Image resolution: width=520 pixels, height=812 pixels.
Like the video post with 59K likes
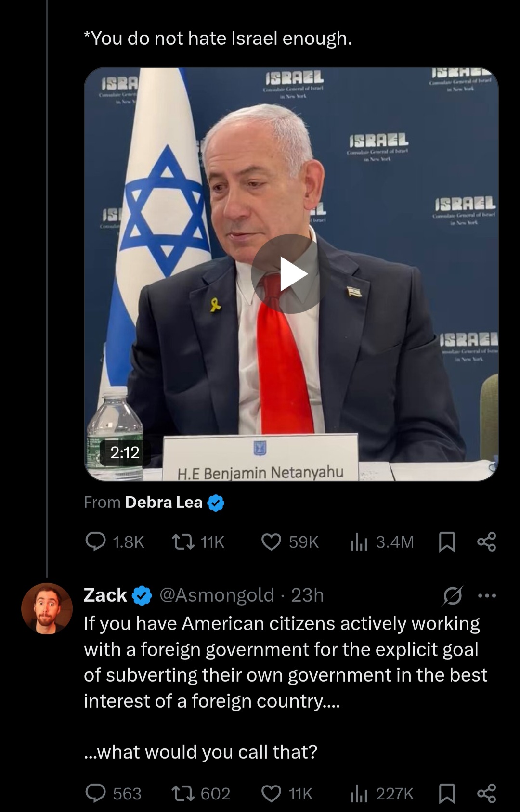click(271, 542)
